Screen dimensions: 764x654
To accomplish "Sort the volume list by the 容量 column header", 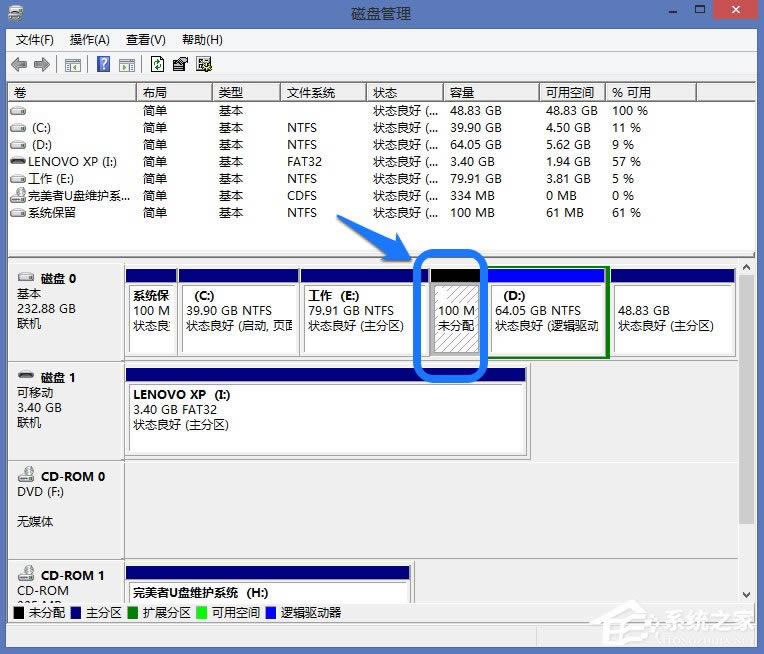I will coord(461,92).
